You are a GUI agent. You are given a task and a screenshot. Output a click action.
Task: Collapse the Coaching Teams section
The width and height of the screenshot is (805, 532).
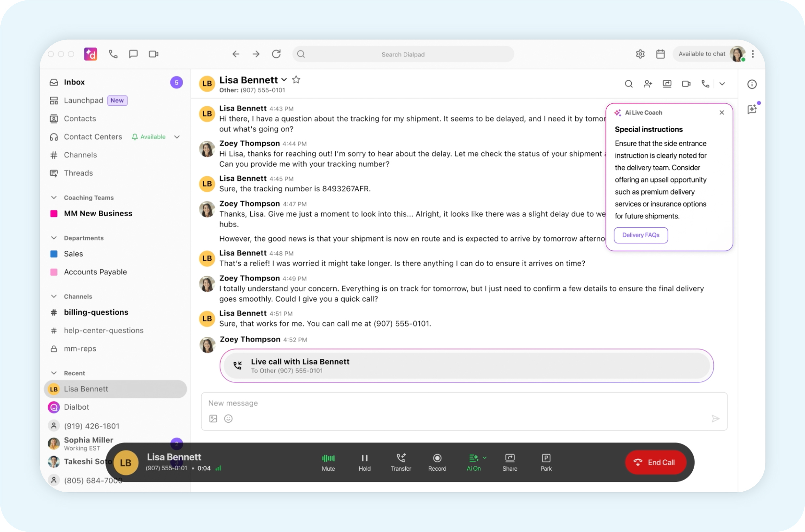click(x=54, y=198)
